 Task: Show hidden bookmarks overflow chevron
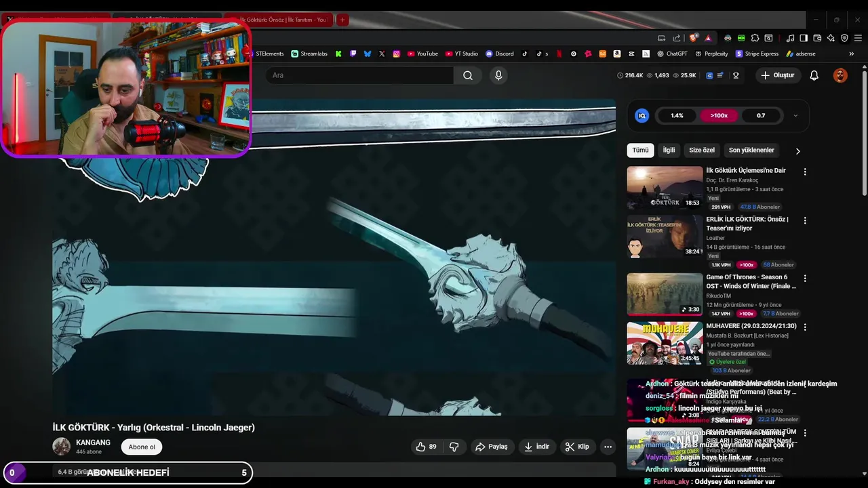point(852,54)
